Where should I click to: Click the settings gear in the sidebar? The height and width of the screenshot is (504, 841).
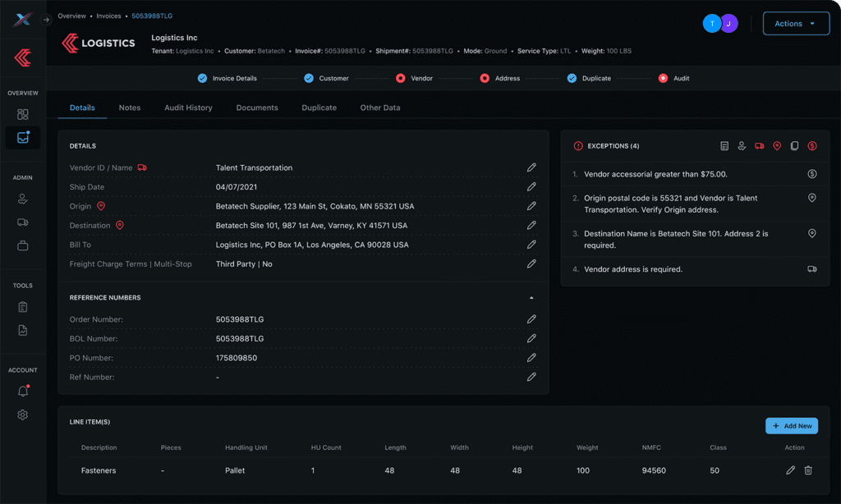coord(23,415)
